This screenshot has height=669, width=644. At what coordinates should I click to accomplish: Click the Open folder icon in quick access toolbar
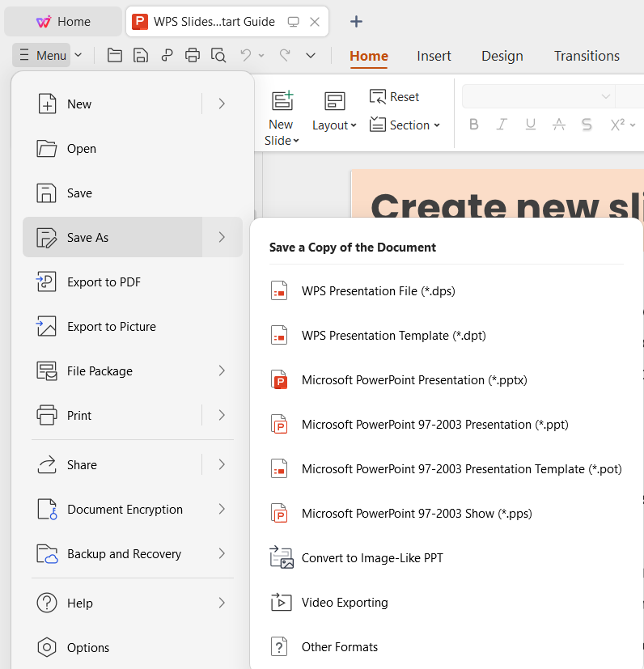click(x=115, y=55)
